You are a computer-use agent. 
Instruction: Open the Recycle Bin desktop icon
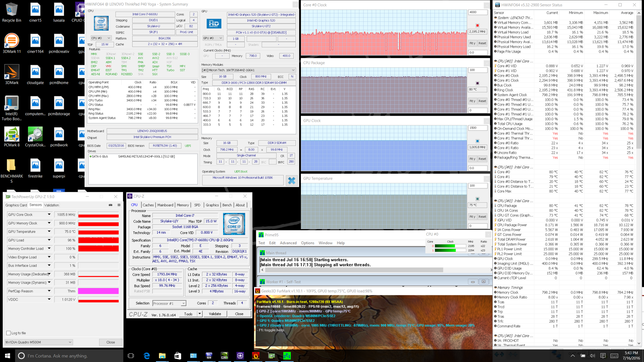[11, 13]
